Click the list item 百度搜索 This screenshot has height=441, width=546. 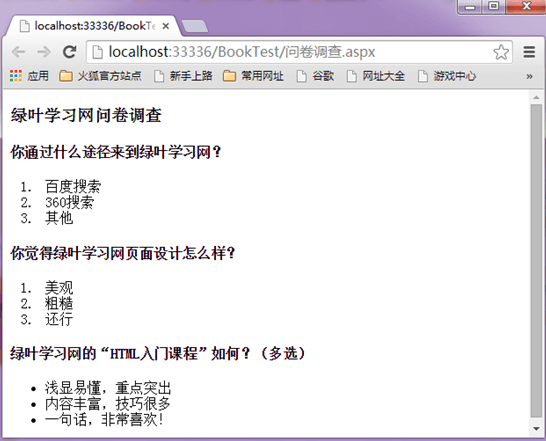tap(73, 187)
